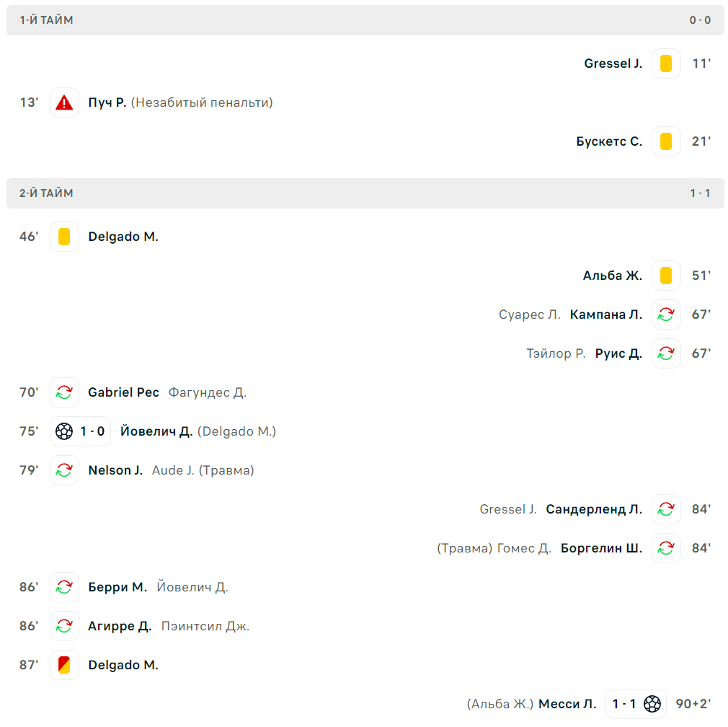
Task: Click the yellow card icon at 46' for Delgado M.
Action: coord(64,237)
